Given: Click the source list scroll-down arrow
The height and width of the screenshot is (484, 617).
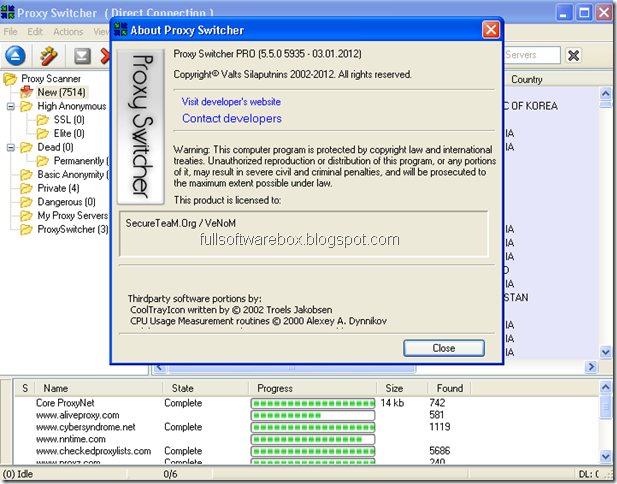Looking at the screenshot, I should (605, 456).
